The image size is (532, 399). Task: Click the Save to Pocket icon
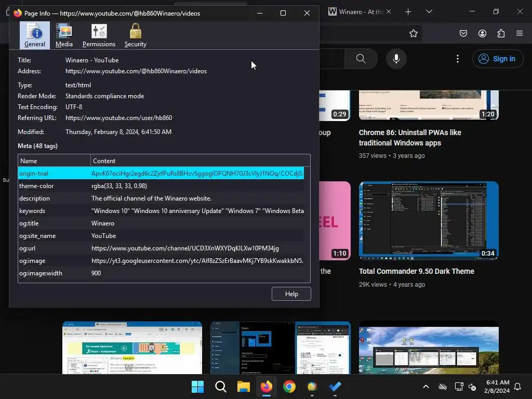pos(463,33)
